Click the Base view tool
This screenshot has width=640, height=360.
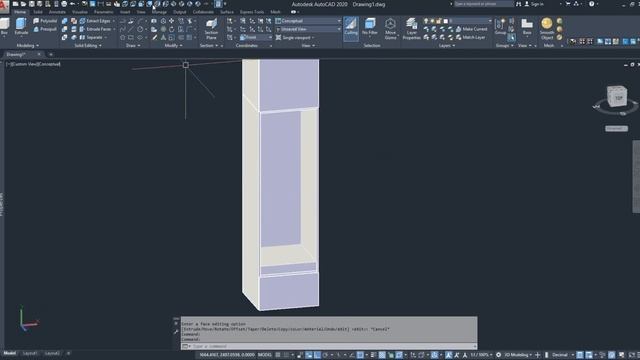tap(527, 27)
